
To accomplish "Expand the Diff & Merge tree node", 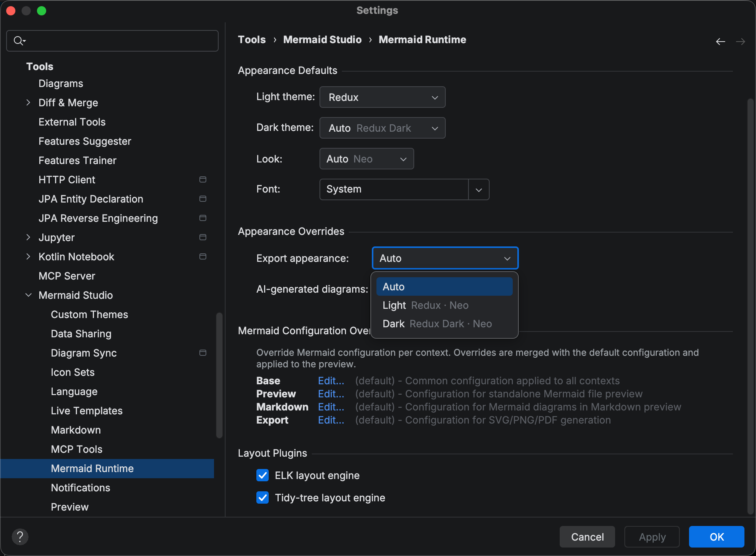I will click(28, 102).
